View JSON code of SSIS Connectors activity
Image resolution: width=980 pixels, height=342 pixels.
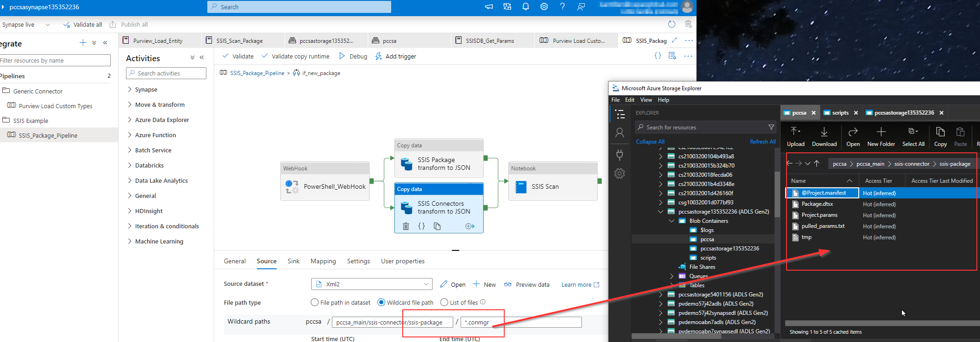pos(421,226)
